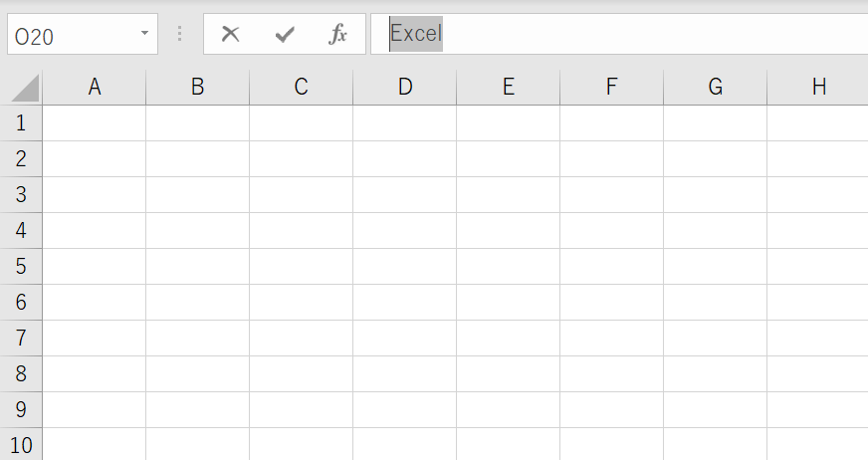Select column F header
This screenshot has height=460, width=868.
click(x=611, y=88)
